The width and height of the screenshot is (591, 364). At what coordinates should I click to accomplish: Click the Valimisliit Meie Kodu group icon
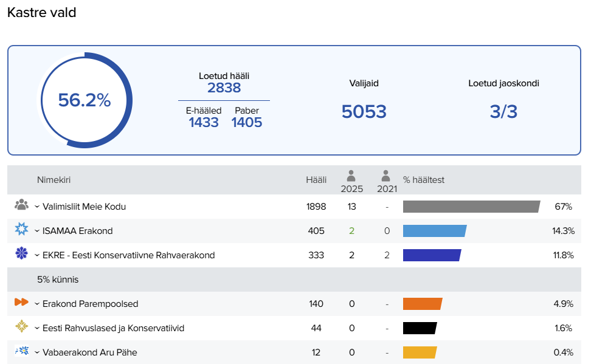(22, 205)
